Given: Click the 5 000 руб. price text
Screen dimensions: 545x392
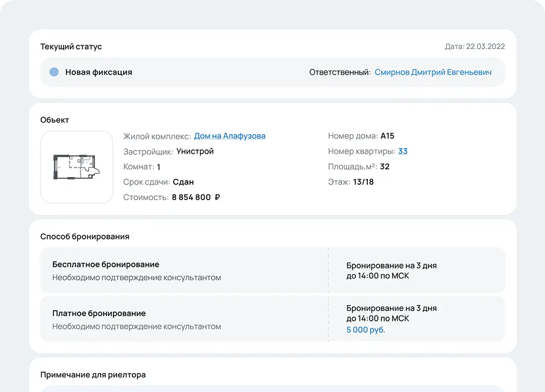Looking at the screenshot, I should (365, 330).
